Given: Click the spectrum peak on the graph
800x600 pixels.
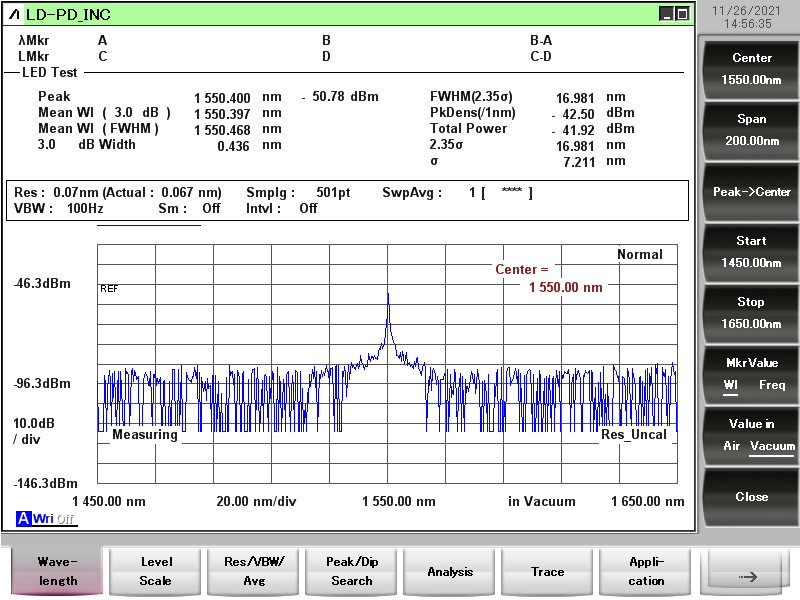Looking at the screenshot, I should pyautogui.click(x=388, y=294).
